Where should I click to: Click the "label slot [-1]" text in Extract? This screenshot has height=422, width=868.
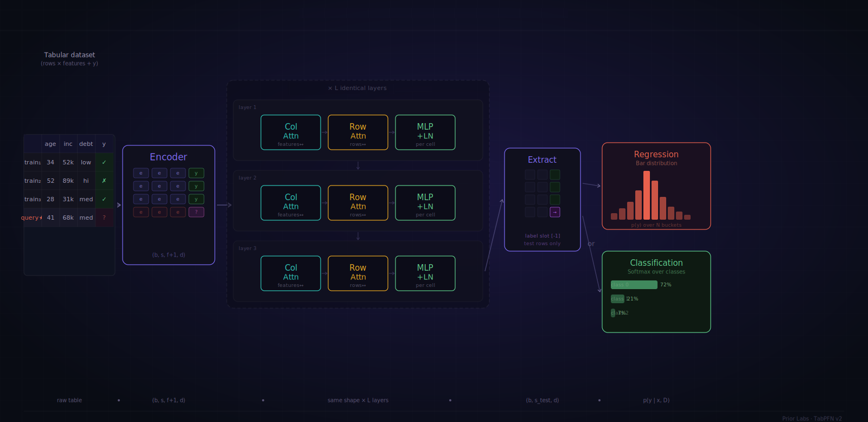[542, 236]
